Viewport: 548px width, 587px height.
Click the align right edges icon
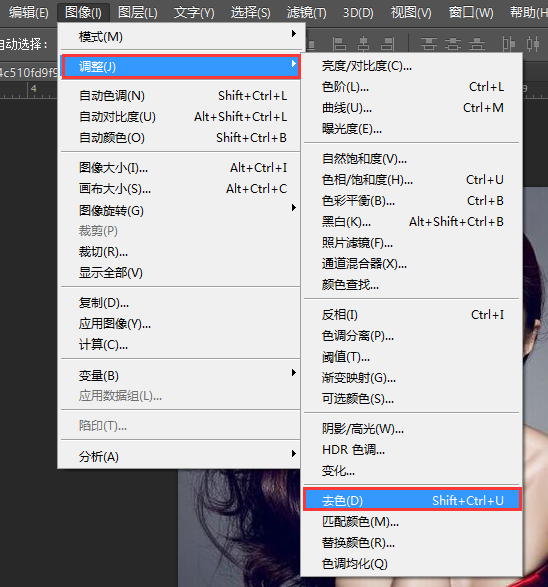(x=388, y=44)
